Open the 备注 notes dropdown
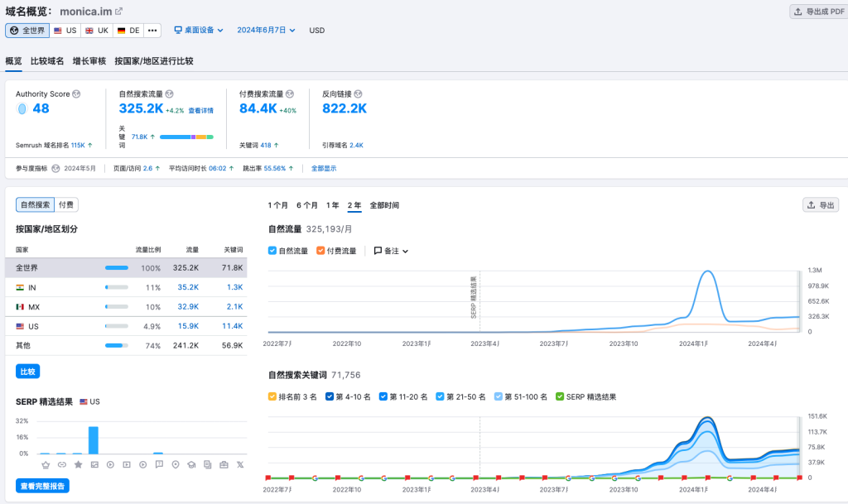 pyautogui.click(x=391, y=251)
